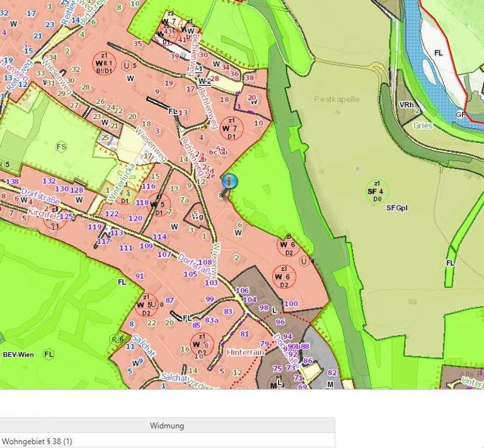The height and width of the screenshot is (448, 484).
Task: Select the GF label by the river
Action: 461,115
